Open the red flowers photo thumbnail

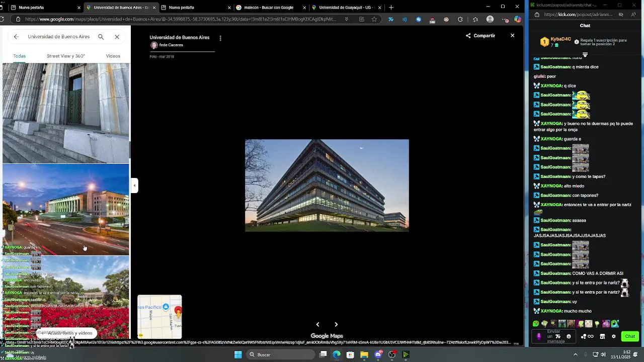coord(66,298)
